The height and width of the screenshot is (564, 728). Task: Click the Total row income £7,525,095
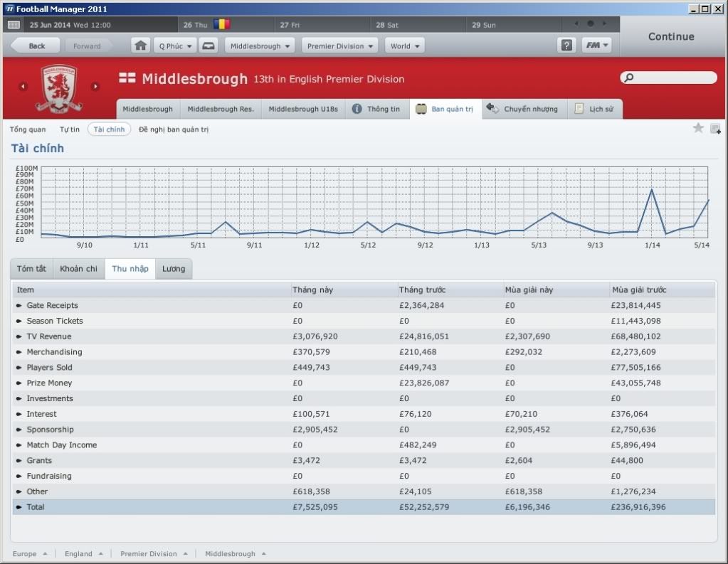(315, 507)
